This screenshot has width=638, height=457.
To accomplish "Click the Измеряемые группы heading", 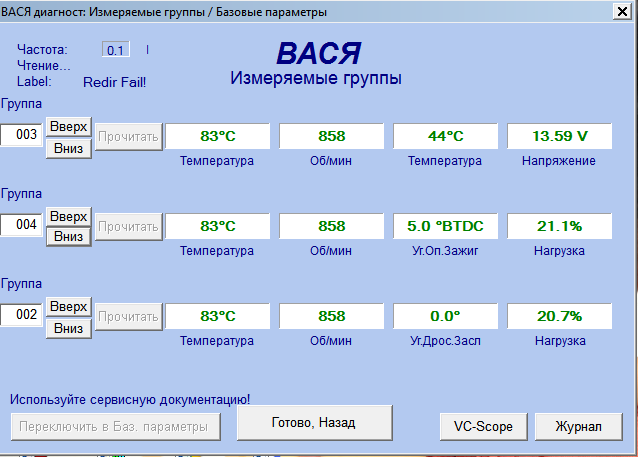I will tap(316, 78).
